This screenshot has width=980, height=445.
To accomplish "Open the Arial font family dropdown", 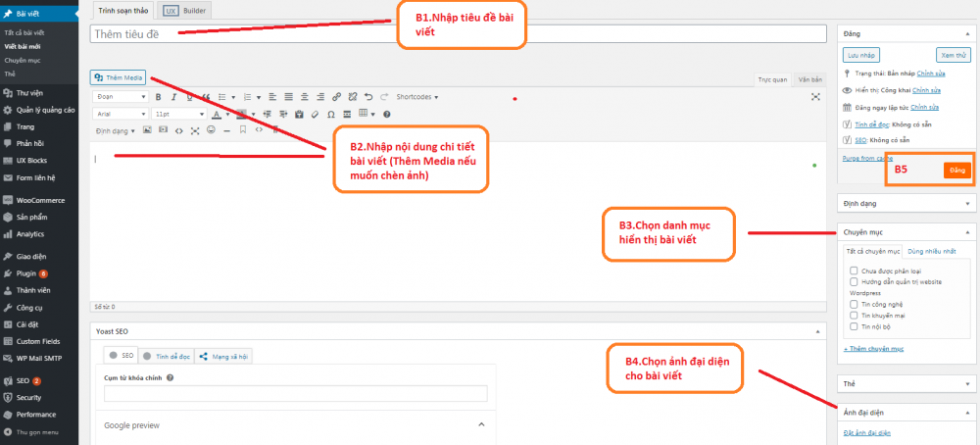I will click(122, 114).
